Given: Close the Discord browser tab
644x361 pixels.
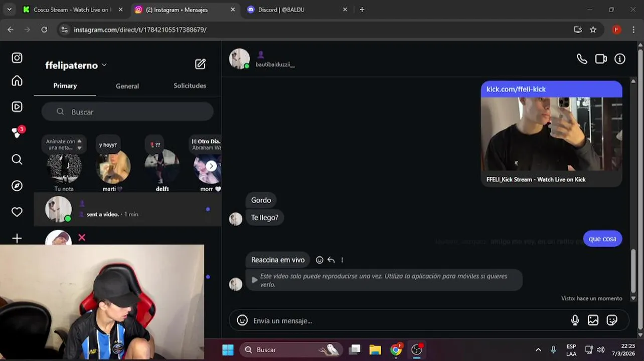Looking at the screenshot, I should (345, 10).
